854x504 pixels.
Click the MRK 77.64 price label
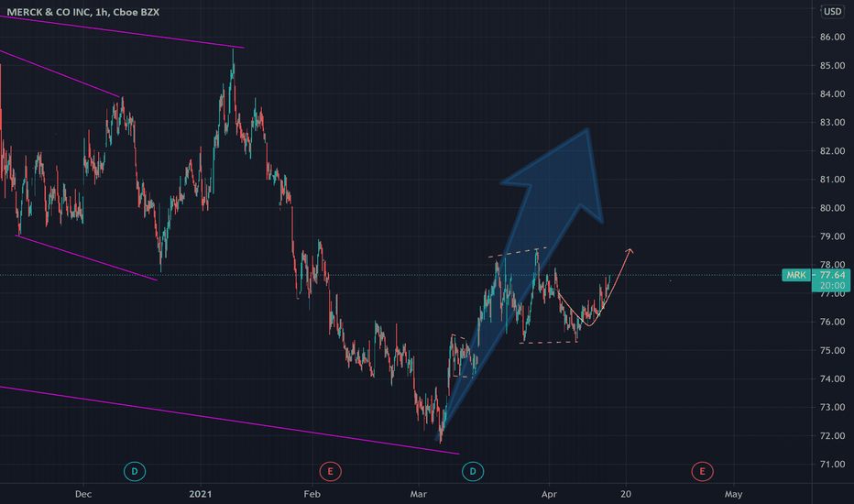(x=815, y=275)
